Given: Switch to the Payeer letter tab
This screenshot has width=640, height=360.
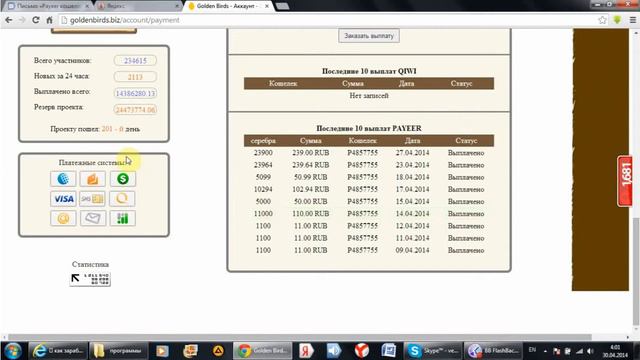Looking at the screenshot, I should point(48,6).
